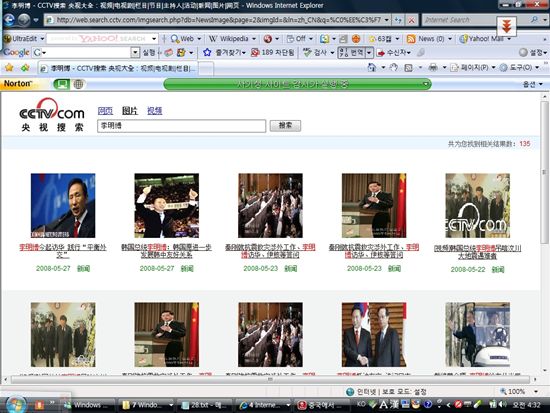This screenshot has width=550, height=413.
Task: Click the Favorites star icon in tab bar
Action: [9, 67]
